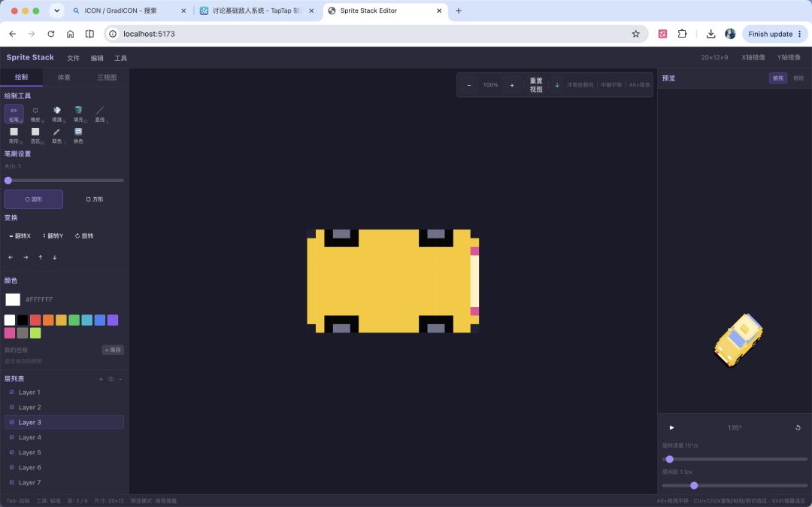Toggle visibility checkbox of Layer 1
812x507 pixels.
pyautogui.click(x=12, y=392)
